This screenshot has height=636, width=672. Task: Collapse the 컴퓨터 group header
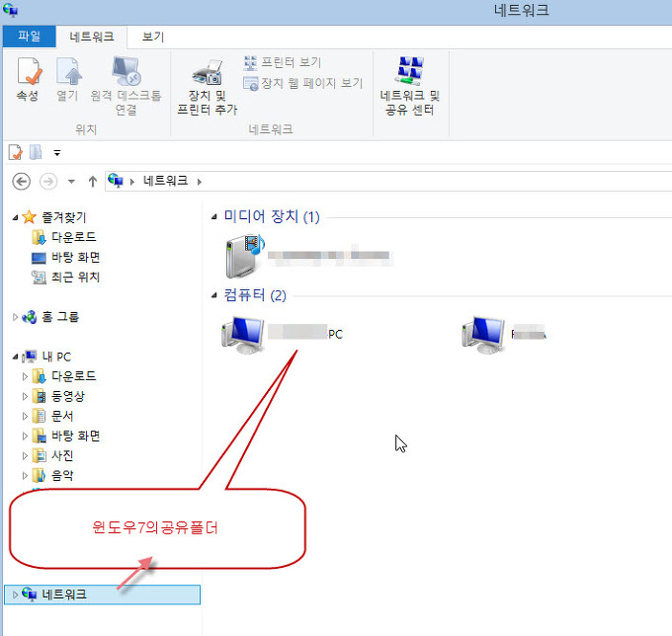coord(215,295)
